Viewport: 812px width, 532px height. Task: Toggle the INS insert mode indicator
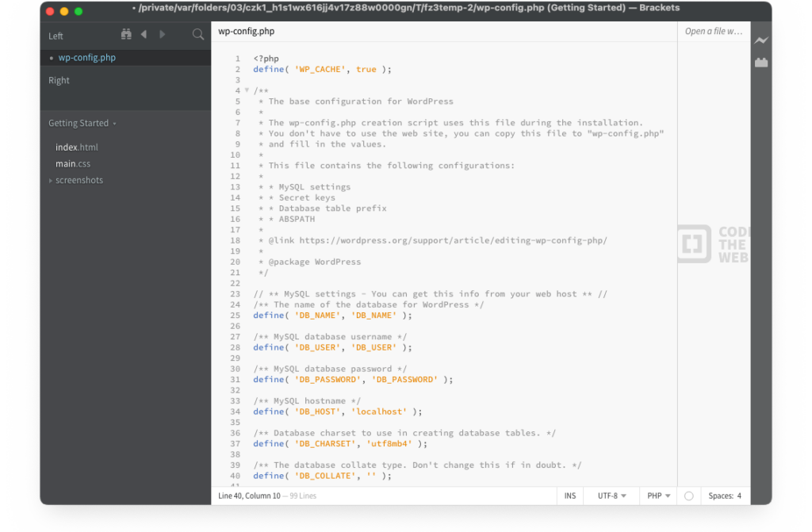point(569,496)
